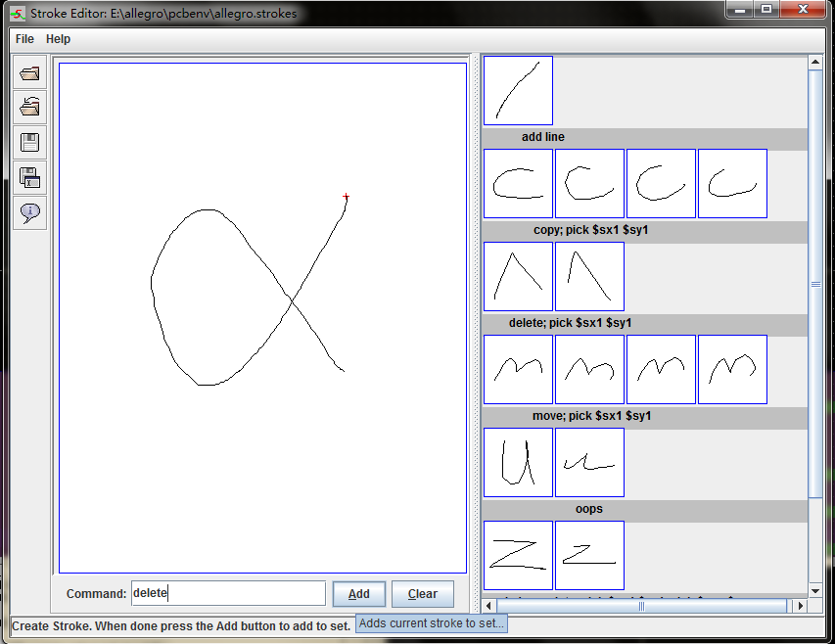
Task: Choose the third M-shaped move stroke
Action: (x=661, y=369)
